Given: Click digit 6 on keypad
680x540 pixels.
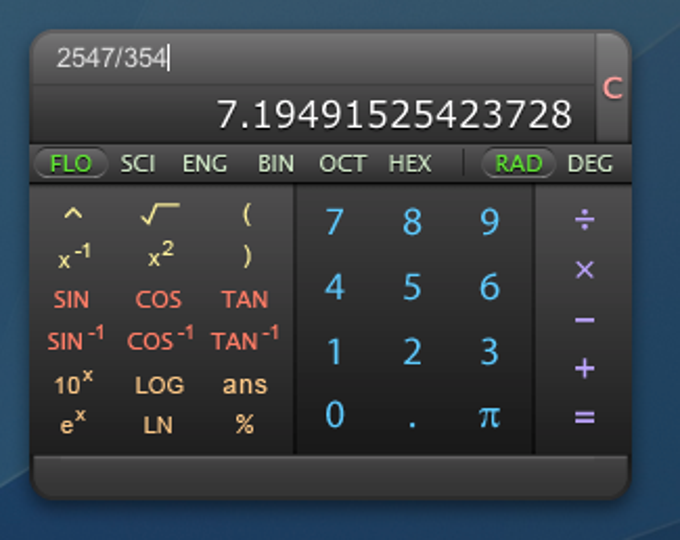Looking at the screenshot, I should (490, 286).
